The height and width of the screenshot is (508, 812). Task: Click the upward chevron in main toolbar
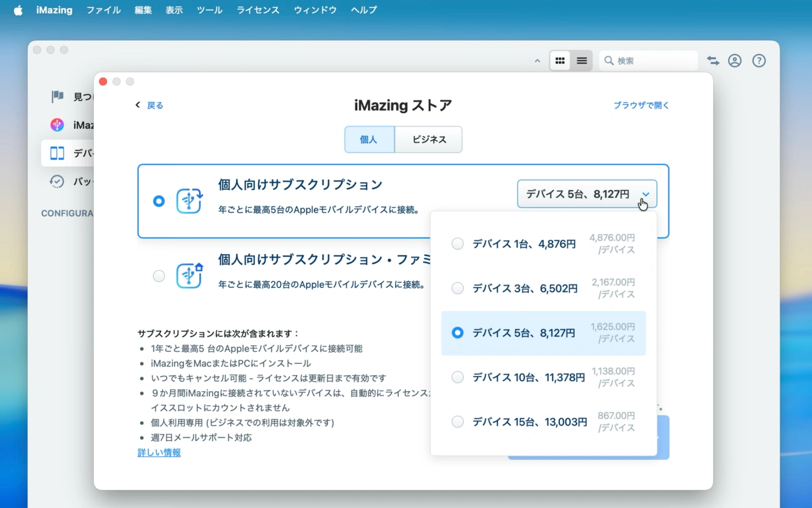pyautogui.click(x=537, y=61)
